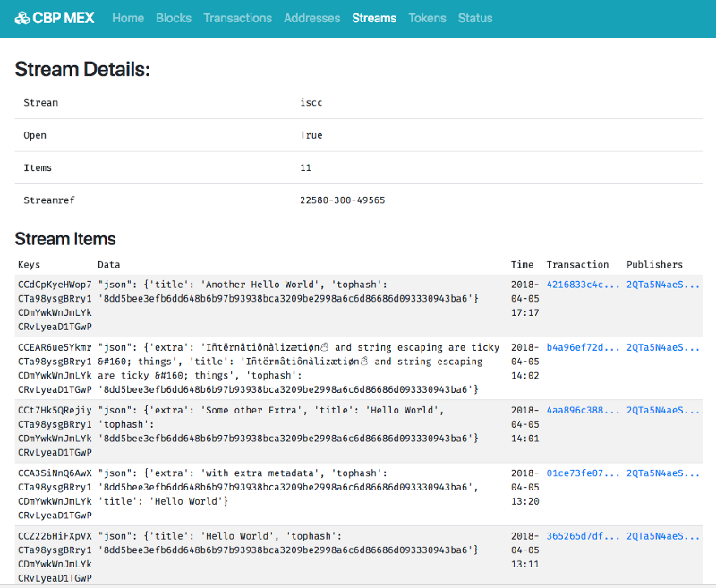Screen dimensions: 716x588
Task: Select key CCdCpKyeHWop7
Action: tap(55, 285)
